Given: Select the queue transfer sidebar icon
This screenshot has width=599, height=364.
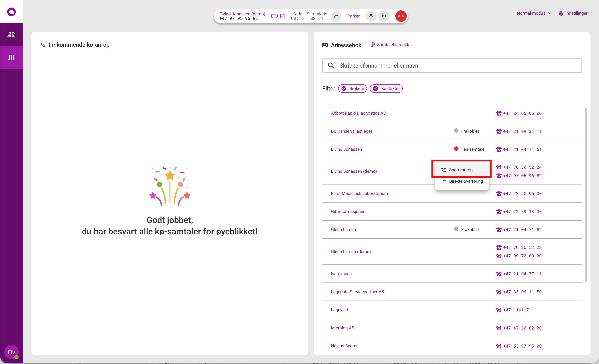Looking at the screenshot, I should (11, 58).
